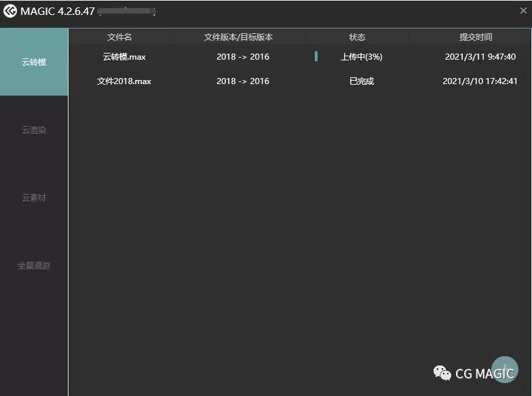Screen dimensions: 532x396
Task: Click the 文件版本/目标版本 column header
Action: [238, 37]
